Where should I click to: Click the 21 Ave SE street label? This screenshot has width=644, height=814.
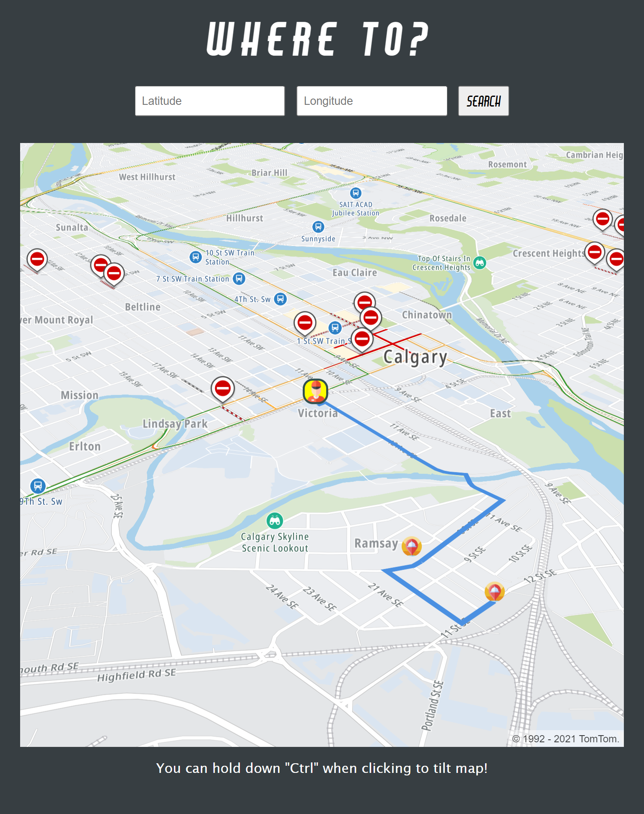point(385,595)
